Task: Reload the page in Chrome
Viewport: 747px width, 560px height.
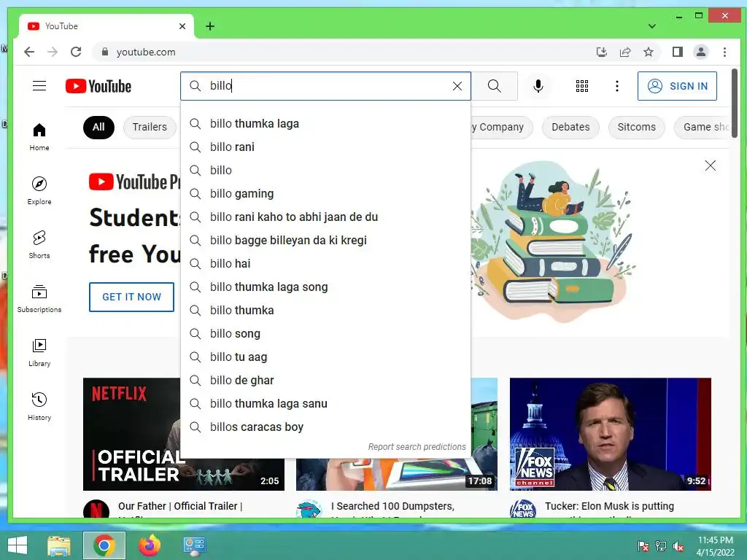Action: pyautogui.click(x=76, y=52)
